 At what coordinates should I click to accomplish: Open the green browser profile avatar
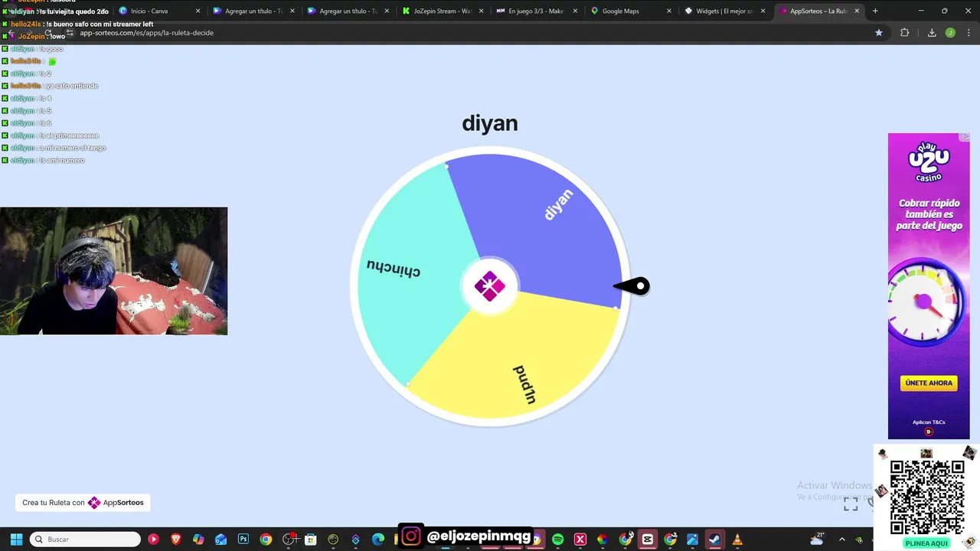point(950,33)
